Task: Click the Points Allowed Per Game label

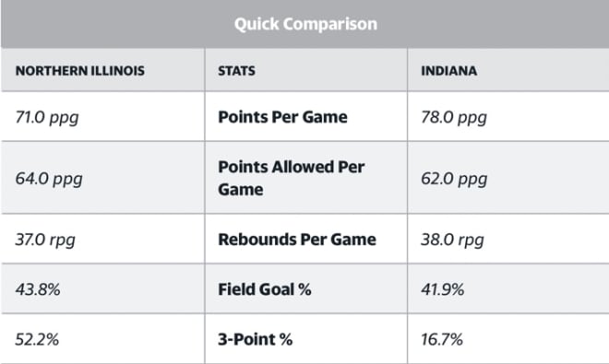Action: pos(292,178)
